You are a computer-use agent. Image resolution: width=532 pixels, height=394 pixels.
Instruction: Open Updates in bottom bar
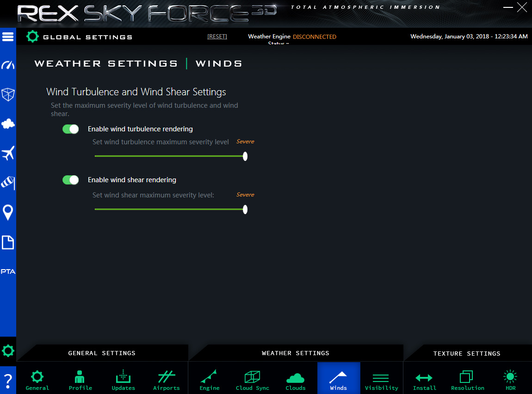click(123, 380)
